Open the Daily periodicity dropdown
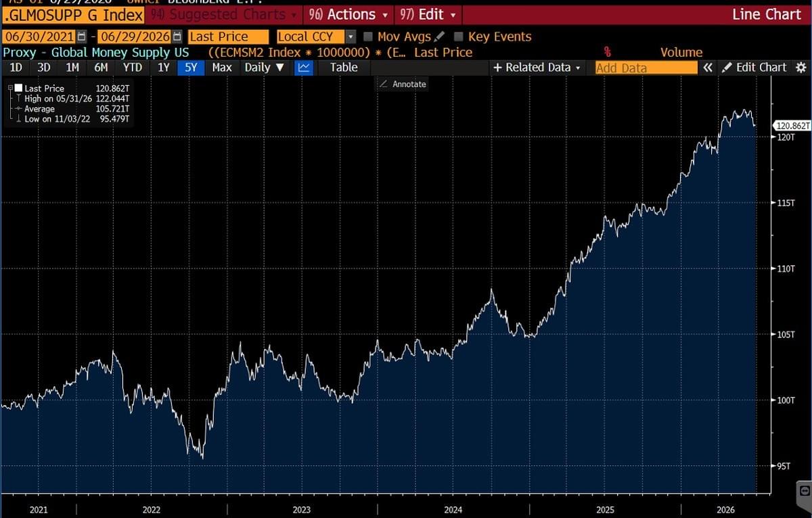 point(265,67)
